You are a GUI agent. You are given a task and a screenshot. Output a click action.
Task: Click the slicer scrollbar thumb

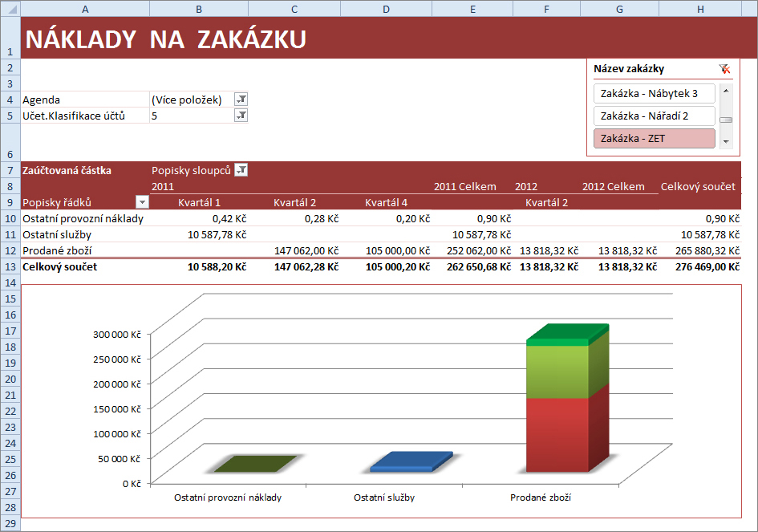726,120
